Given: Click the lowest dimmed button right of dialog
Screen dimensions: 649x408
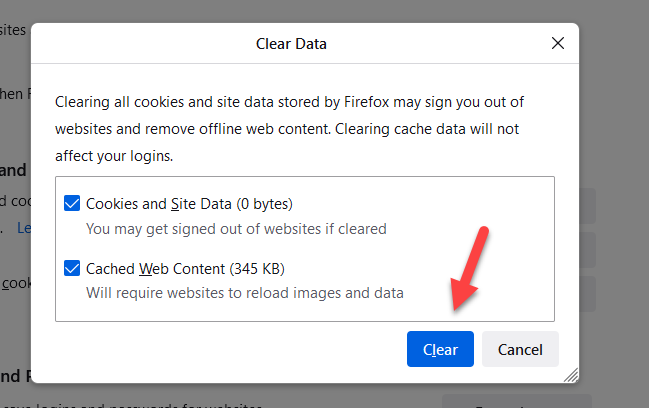Looking at the screenshot, I should coord(588,294).
